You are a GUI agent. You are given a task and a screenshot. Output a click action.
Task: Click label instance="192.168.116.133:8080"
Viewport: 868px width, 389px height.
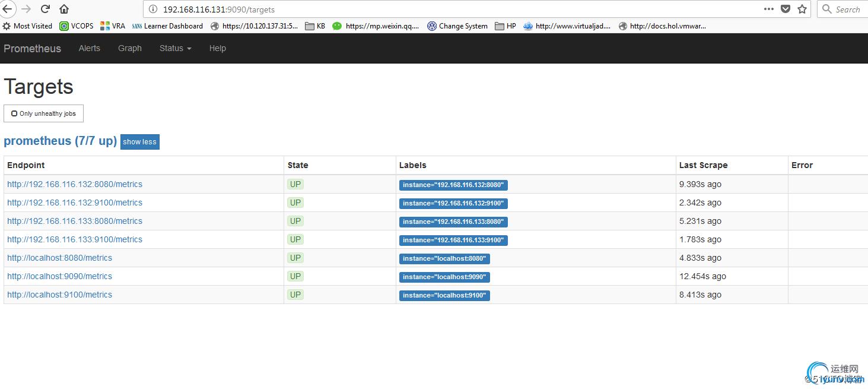point(453,222)
